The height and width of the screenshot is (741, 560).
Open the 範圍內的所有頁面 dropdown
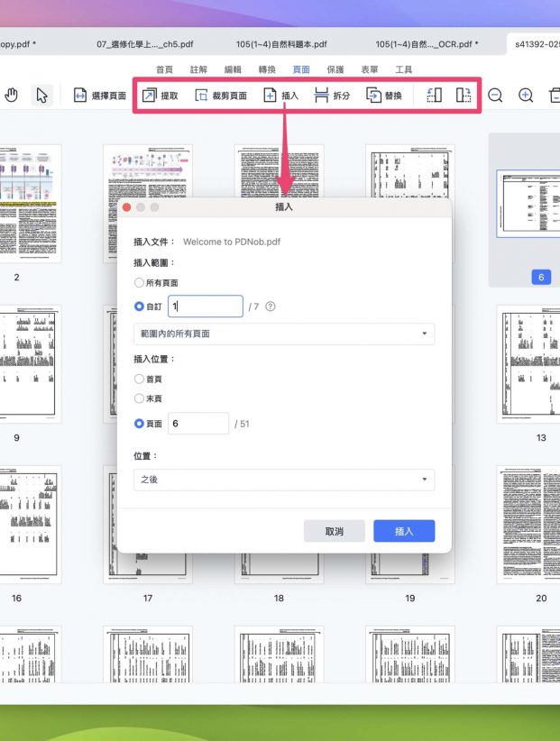pos(284,334)
